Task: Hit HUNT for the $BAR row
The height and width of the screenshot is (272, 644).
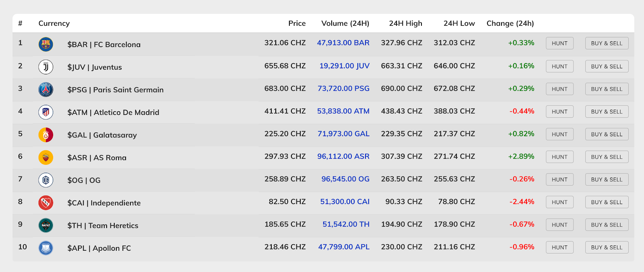Action: click(559, 43)
